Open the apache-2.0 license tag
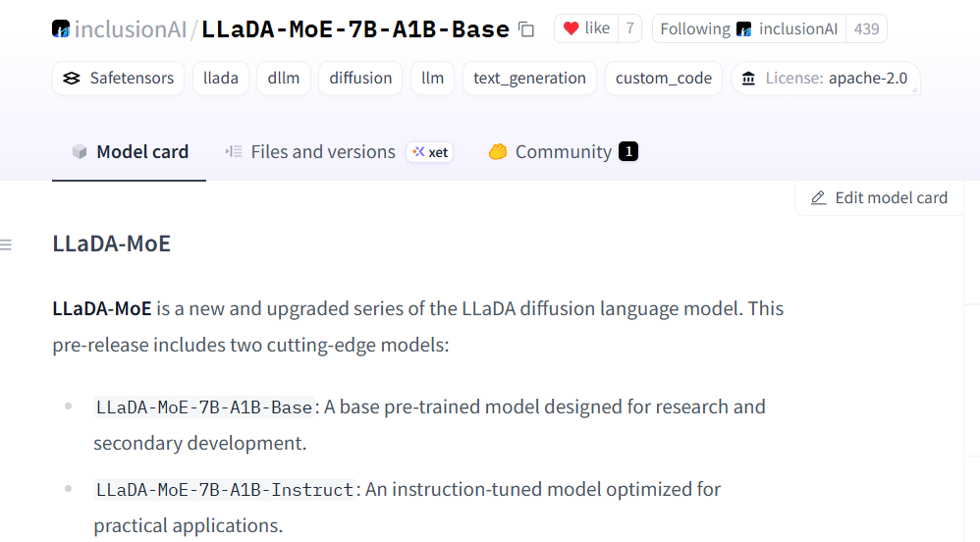The height and width of the screenshot is (542, 980). [825, 78]
